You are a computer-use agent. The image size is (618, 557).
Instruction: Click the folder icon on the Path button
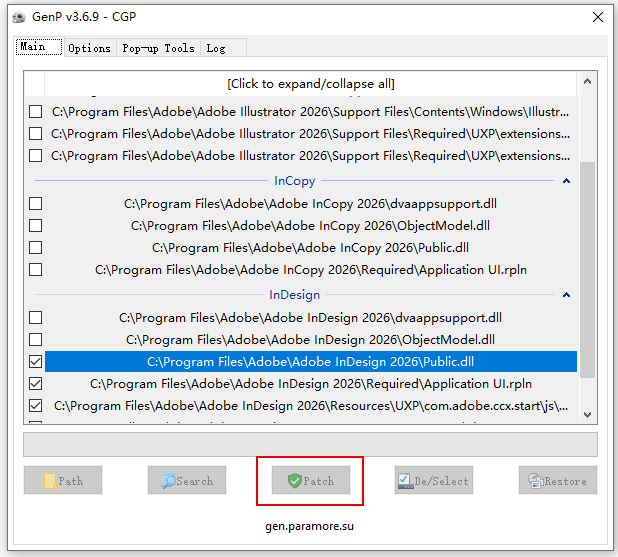[x=49, y=481]
